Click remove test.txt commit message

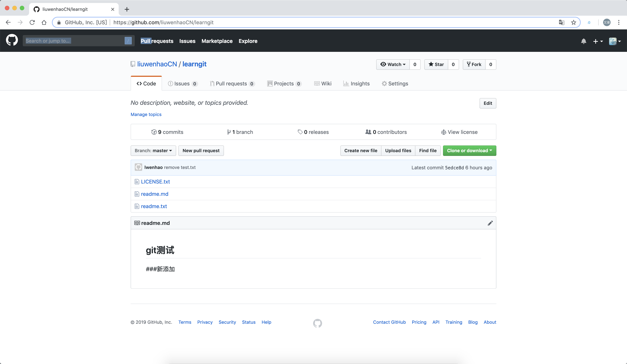(180, 167)
